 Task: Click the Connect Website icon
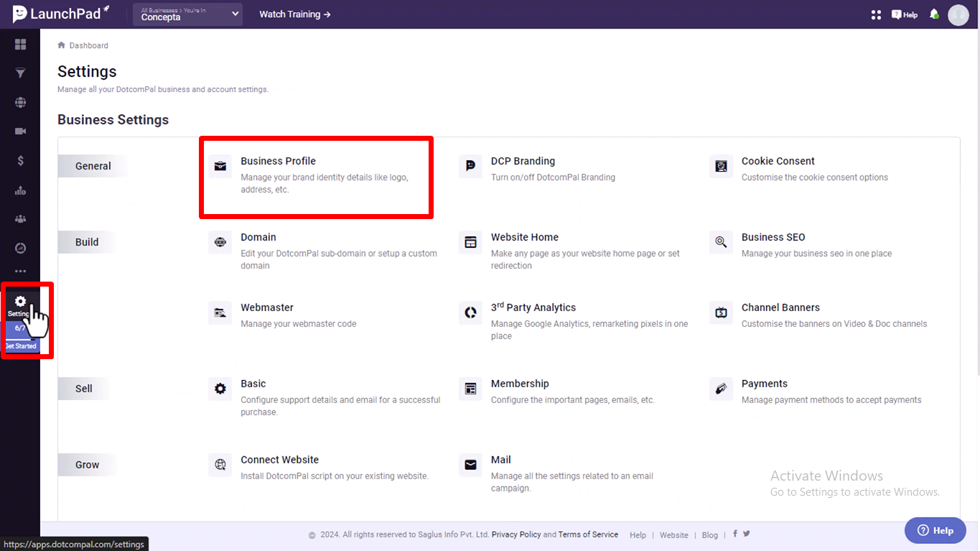point(220,465)
